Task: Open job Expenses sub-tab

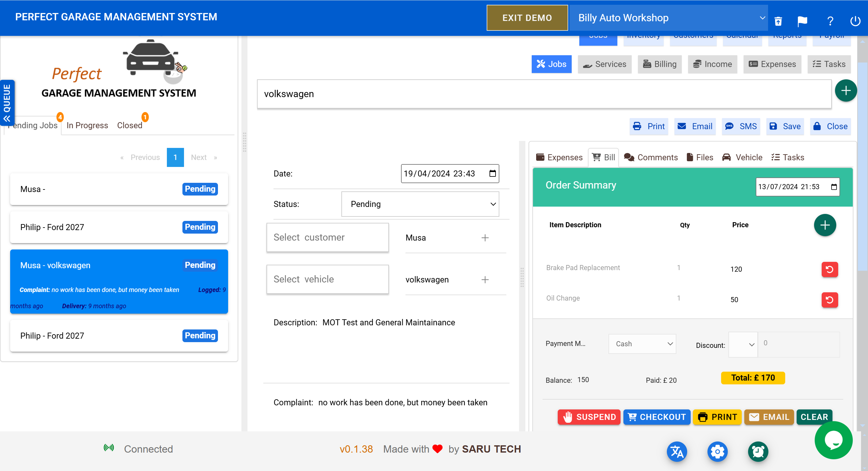Action: pyautogui.click(x=559, y=157)
